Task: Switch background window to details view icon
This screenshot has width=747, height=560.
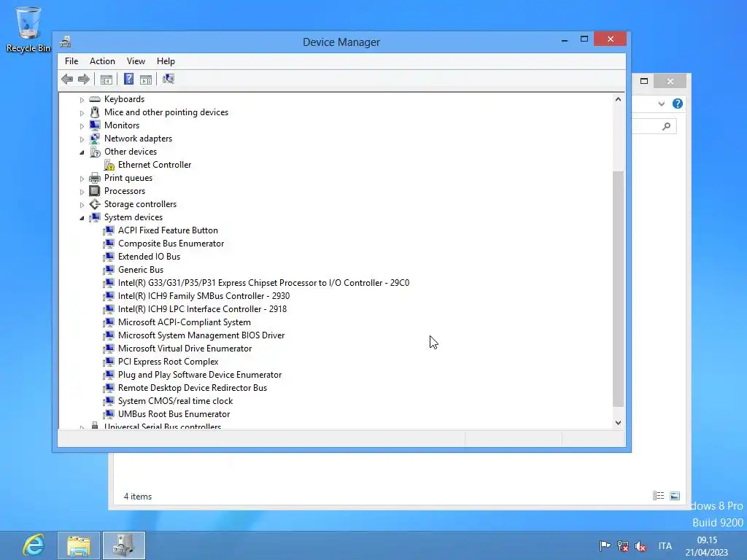Action: tap(659, 496)
